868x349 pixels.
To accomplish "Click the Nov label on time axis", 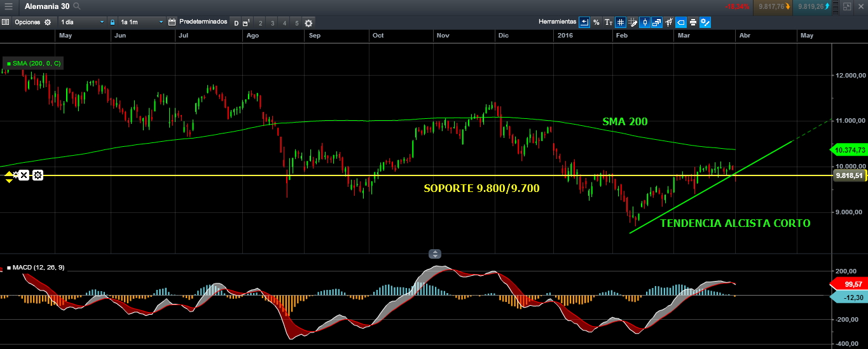I will pyautogui.click(x=443, y=36).
